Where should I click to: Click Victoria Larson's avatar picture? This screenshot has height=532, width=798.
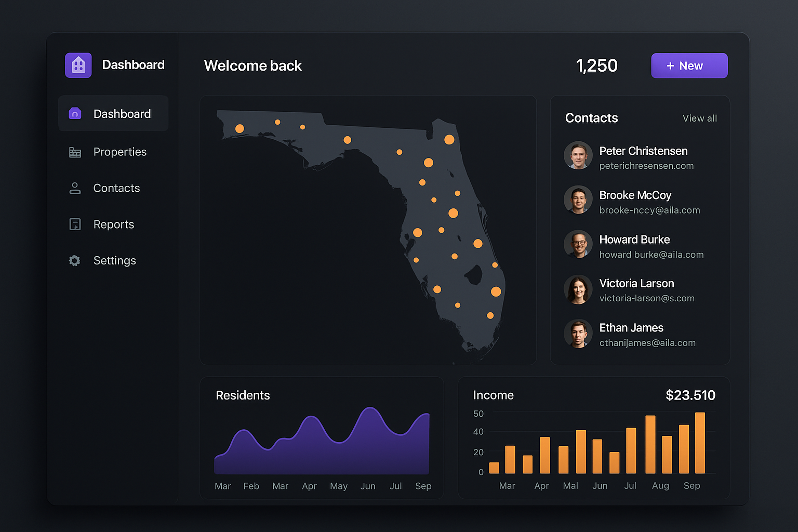tap(578, 289)
